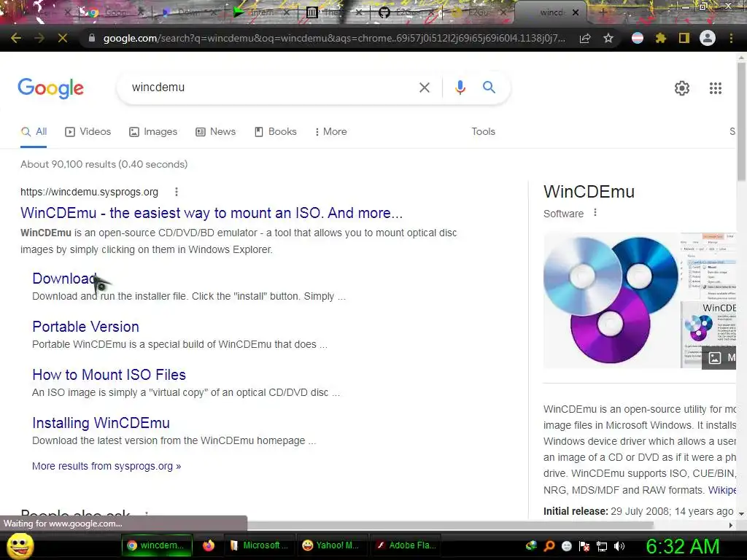Viewport: 747px width, 560px height.
Task: Open the WinCDEmu discs logo image
Action: pos(611,300)
